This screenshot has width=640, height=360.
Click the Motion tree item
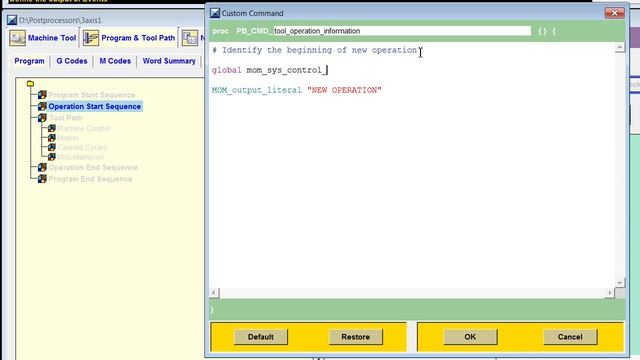click(68, 138)
